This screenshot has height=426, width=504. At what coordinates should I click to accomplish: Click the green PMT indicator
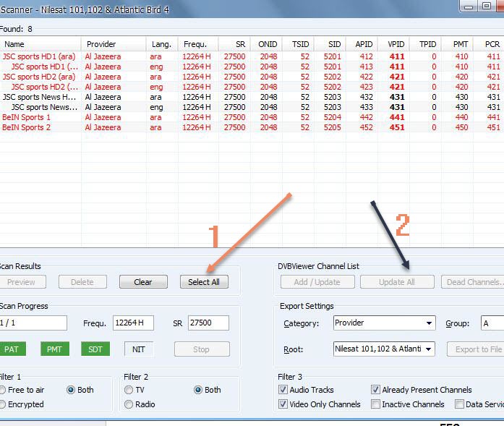click(x=54, y=349)
